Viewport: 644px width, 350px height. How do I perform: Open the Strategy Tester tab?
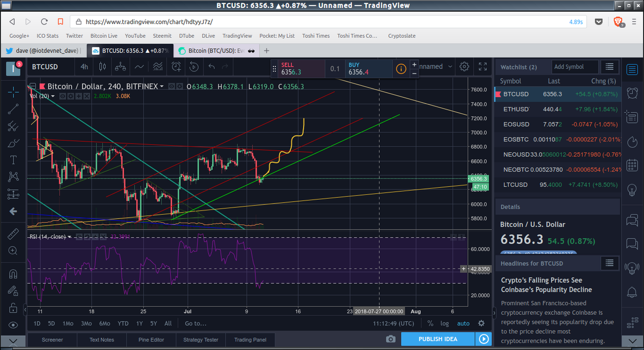point(201,339)
